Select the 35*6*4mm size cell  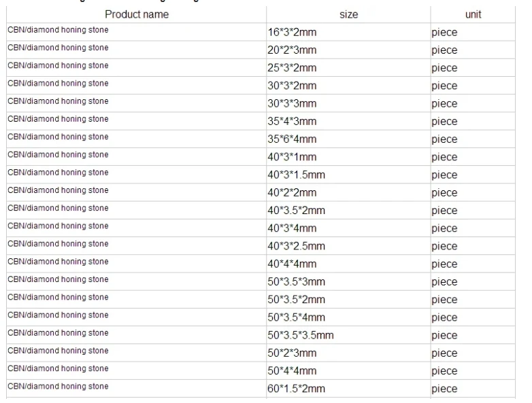292,139
